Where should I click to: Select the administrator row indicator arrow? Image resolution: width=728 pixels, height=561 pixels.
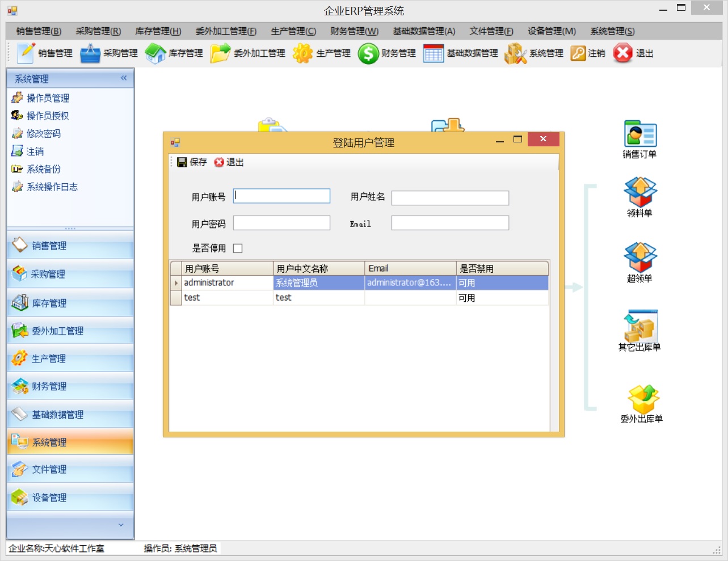click(176, 282)
